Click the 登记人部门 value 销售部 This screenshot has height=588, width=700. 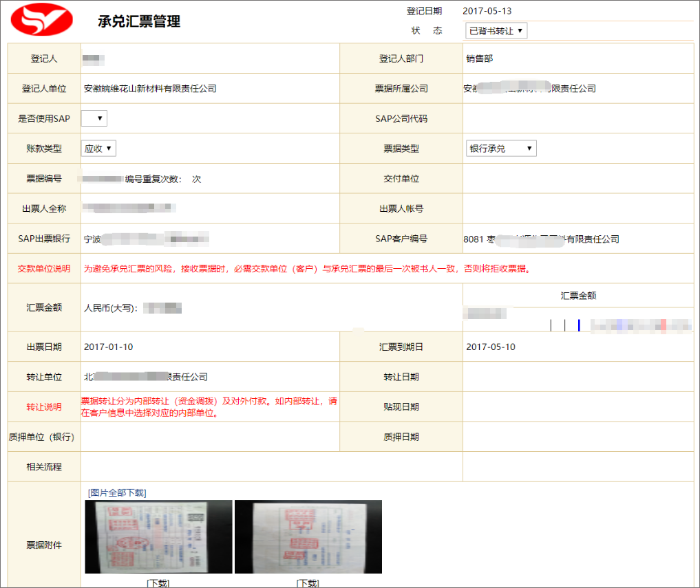(480, 58)
